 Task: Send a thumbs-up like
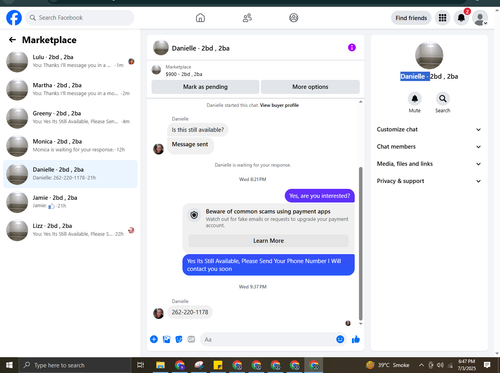click(356, 339)
